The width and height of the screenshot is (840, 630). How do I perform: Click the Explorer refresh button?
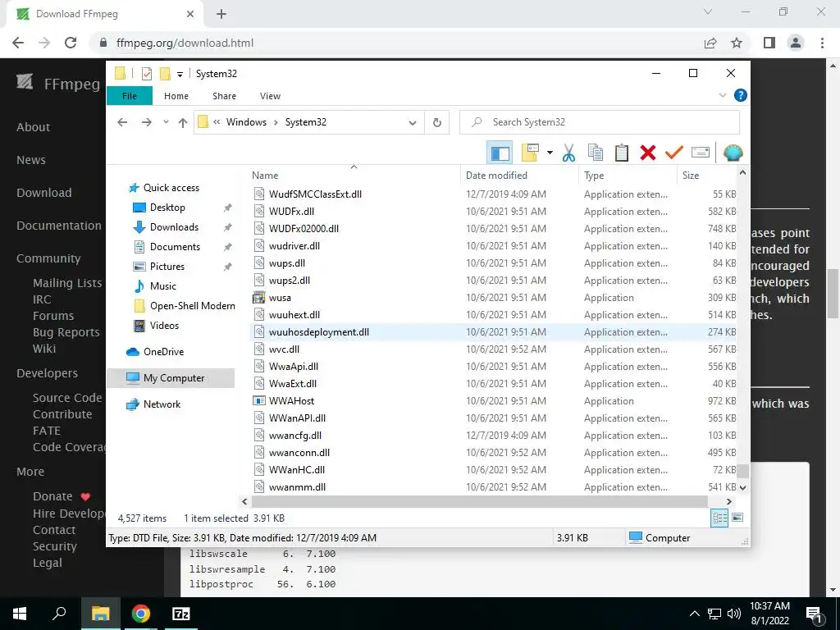pyautogui.click(x=437, y=122)
